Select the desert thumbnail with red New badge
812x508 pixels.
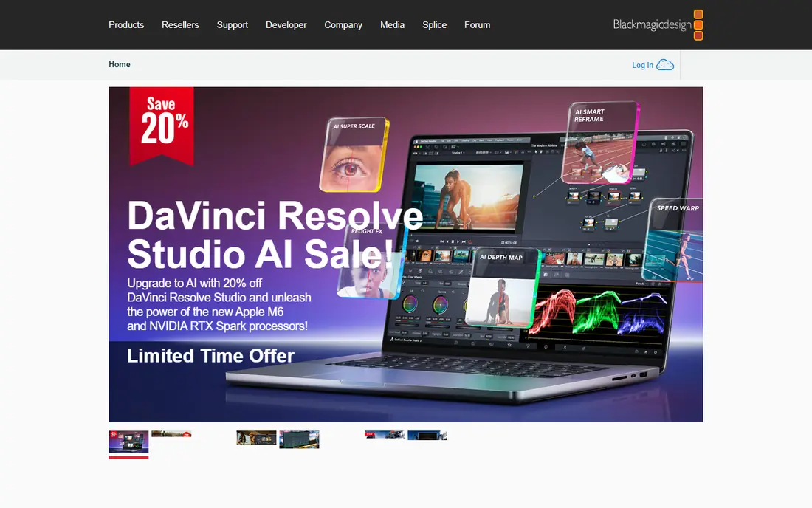pos(171,434)
